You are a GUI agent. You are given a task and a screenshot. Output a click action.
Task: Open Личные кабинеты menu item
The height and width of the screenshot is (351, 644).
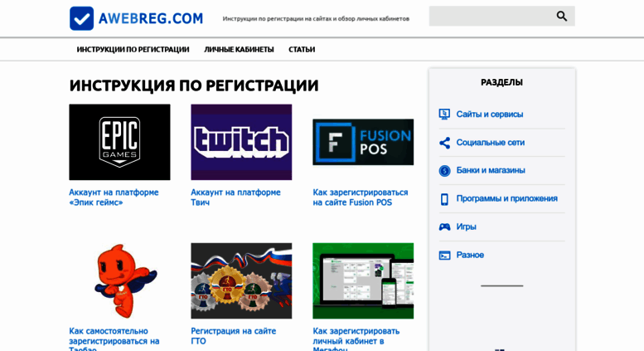tap(239, 49)
